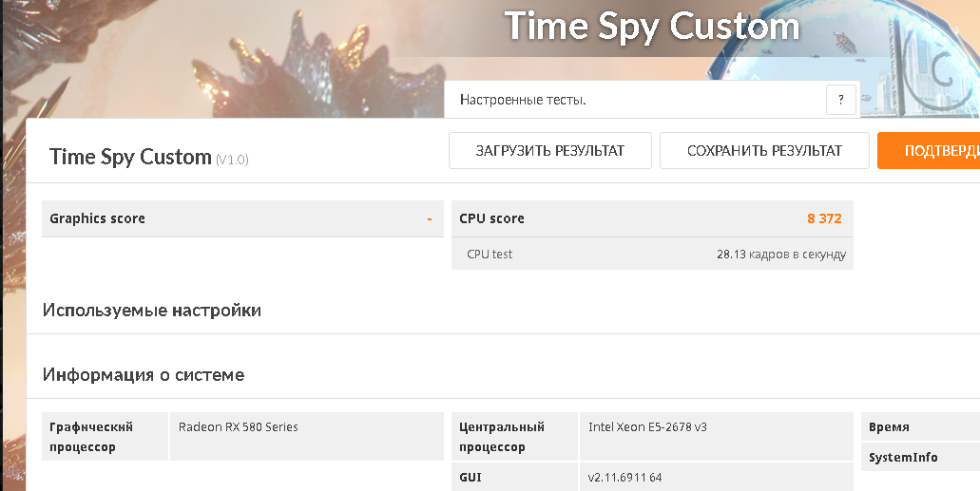
Task: Click the GUI version v2.11.6911 64
Action: point(625,478)
